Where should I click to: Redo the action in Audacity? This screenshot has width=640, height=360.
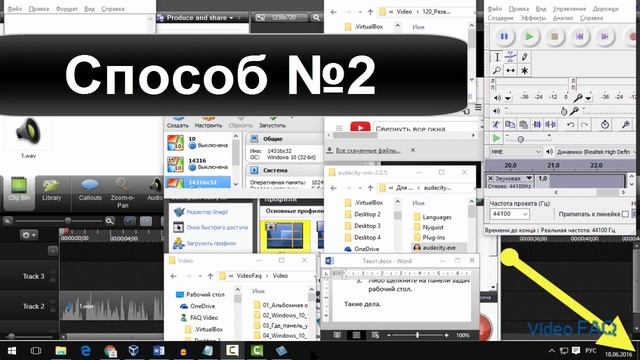click(x=584, y=124)
